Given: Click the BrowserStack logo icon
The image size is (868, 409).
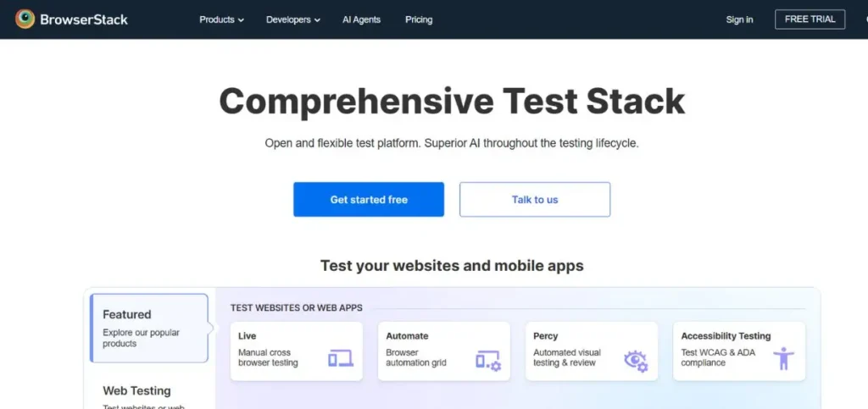Looking at the screenshot, I should pyautogui.click(x=25, y=19).
